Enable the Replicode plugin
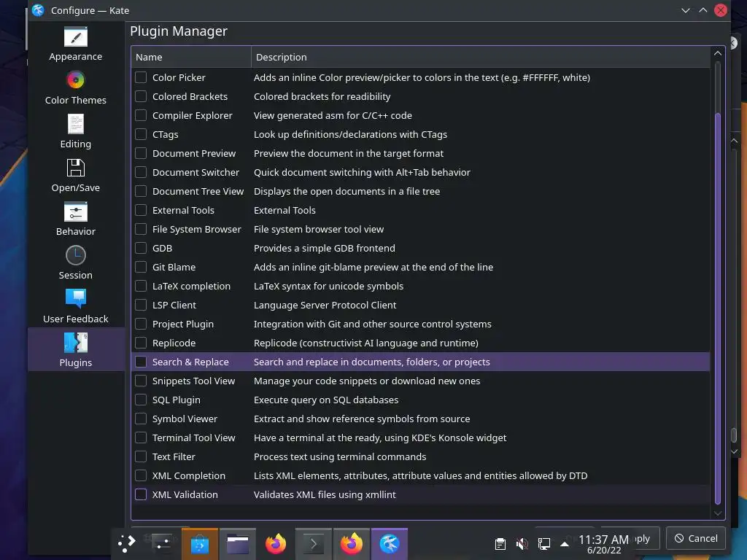The height and width of the screenshot is (560, 747). pos(141,343)
